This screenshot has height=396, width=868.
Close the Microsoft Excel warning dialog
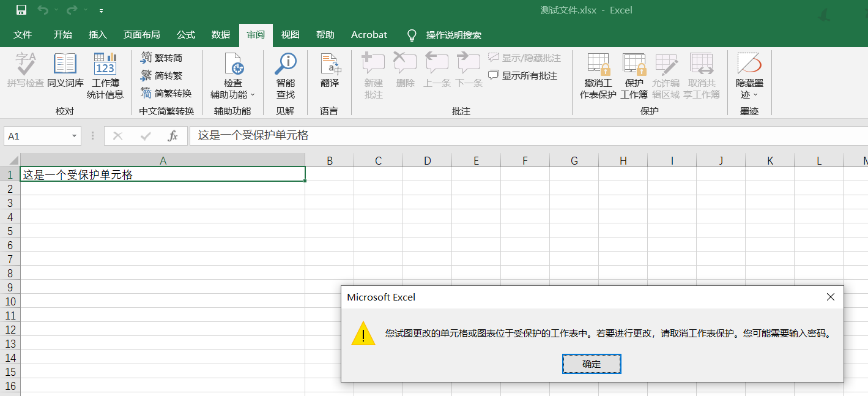(830, 297)
